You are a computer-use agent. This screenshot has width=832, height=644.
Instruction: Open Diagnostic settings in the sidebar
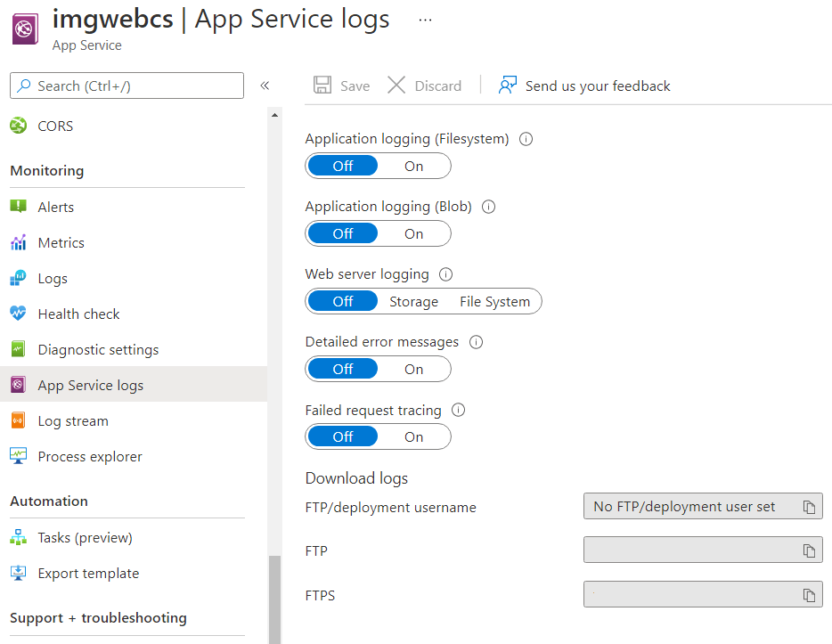tap(98, 350)
